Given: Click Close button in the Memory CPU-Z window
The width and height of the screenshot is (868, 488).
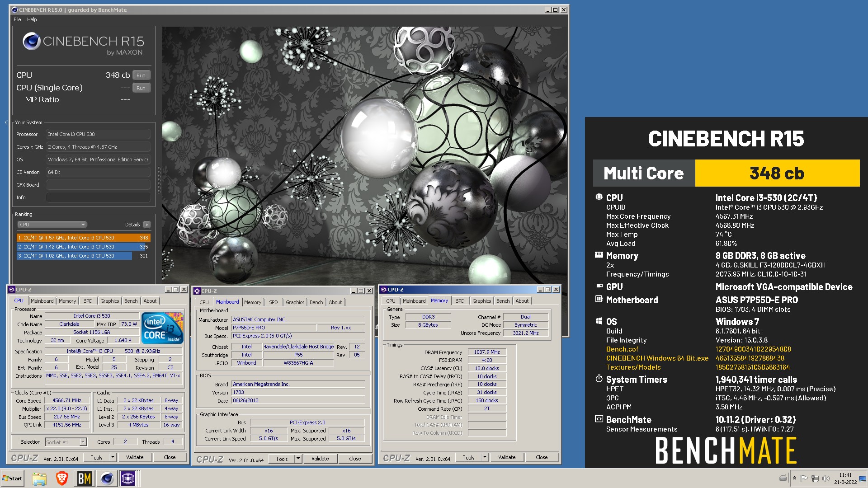Looking at the screenshot, I should (542, 457).
